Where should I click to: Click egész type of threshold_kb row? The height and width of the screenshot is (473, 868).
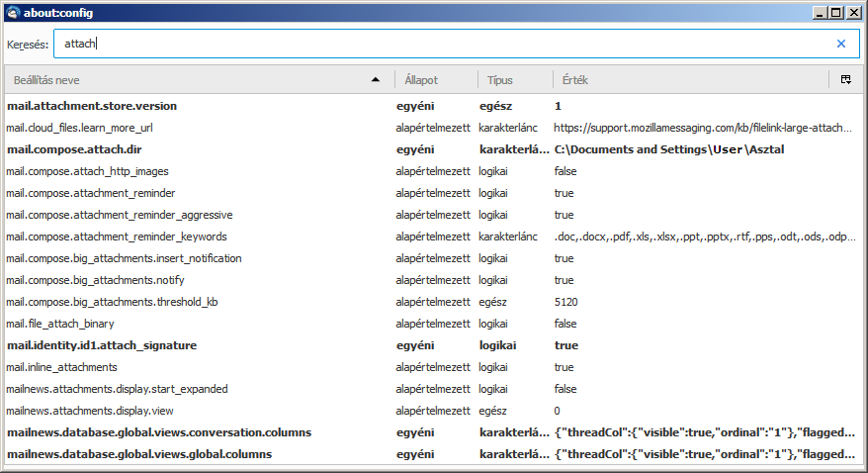(x=492, y=302)
